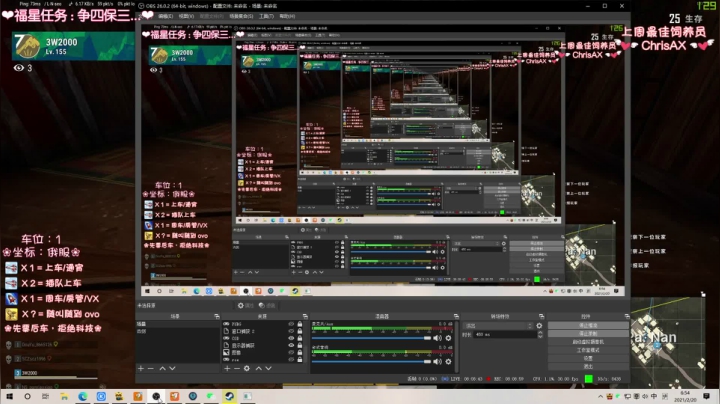Toggle visibility eye for the display capture source
Screen dimensions: 720x404
[x=291, y=345]
